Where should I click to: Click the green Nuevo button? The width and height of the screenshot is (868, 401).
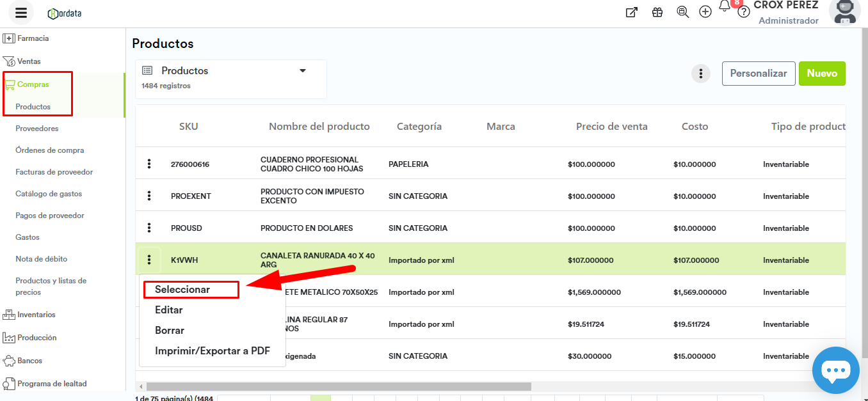click(x=822, y=74)
